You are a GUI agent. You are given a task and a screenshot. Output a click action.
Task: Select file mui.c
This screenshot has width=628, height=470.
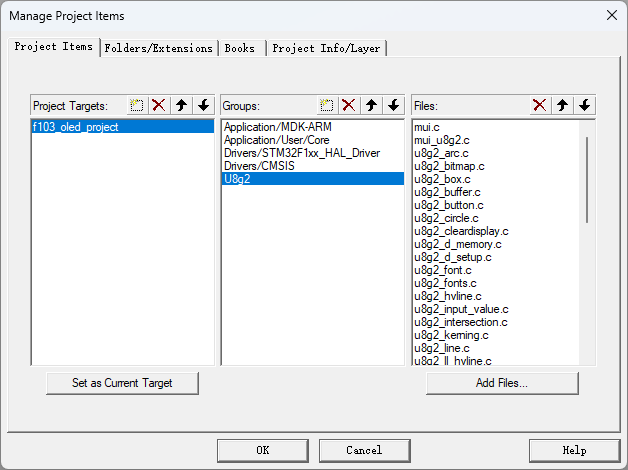coord(496,127)
